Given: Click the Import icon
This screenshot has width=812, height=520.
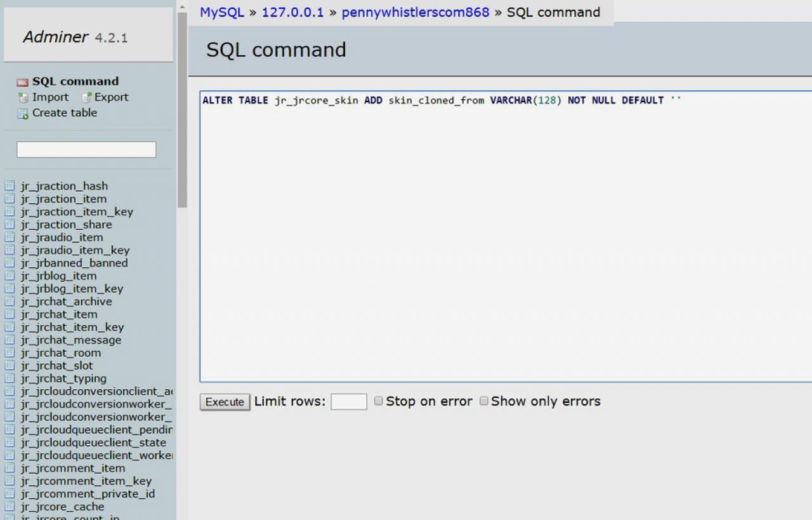Looking at the screenshot, I should coord(23,98).
